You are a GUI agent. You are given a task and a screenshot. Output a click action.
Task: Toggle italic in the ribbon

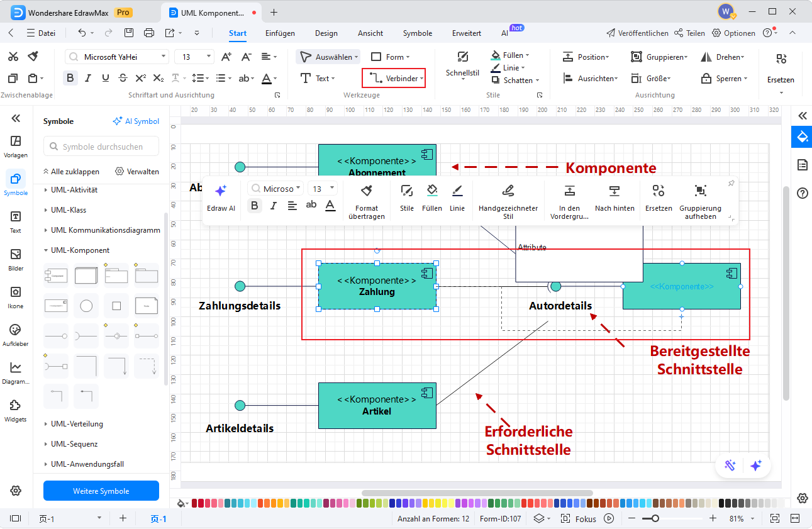pyautogui.click(x=88, y=79)
